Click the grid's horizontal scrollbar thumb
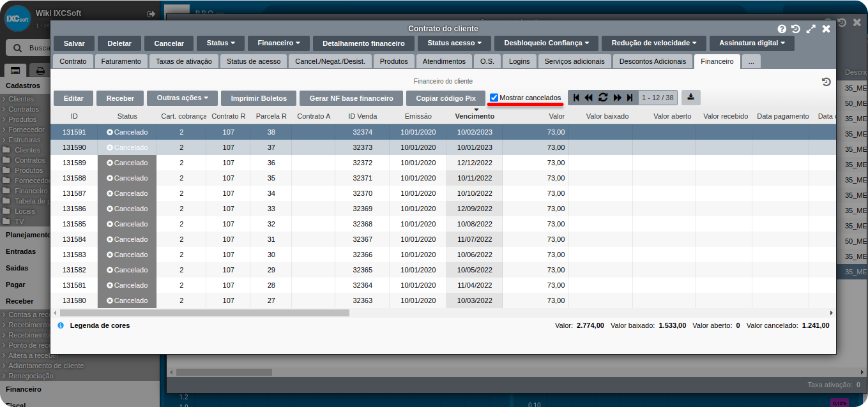This screenshot has height=407, width=868. [x=203, y=313]
